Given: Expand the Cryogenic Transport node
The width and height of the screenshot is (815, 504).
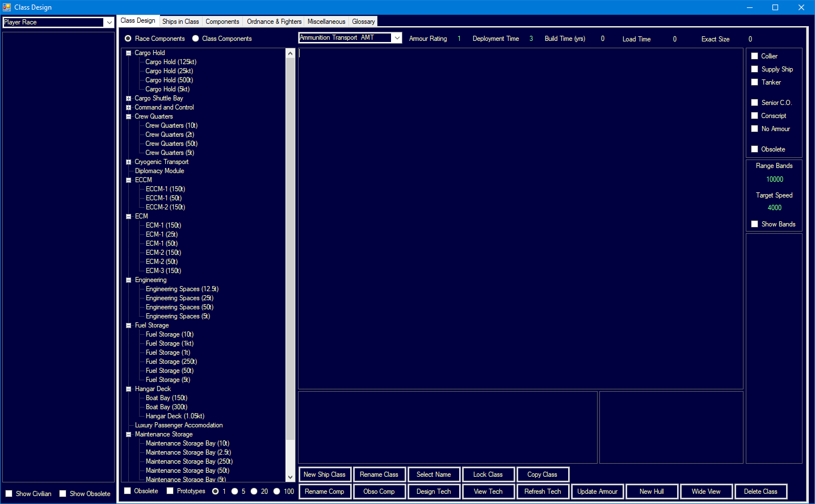Looking at the screenshot, I should click(129, 162).
